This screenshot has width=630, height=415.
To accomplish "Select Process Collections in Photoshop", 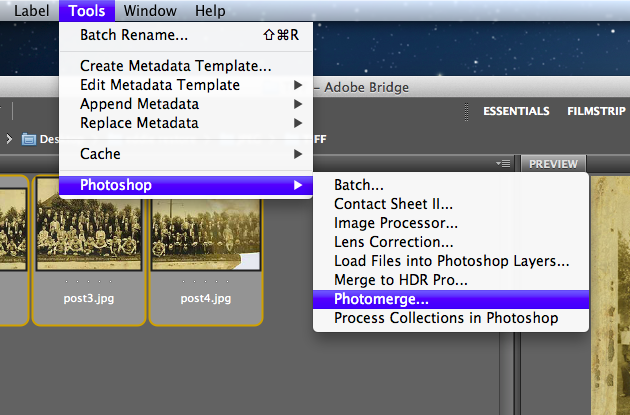I will tap(451, 318).
